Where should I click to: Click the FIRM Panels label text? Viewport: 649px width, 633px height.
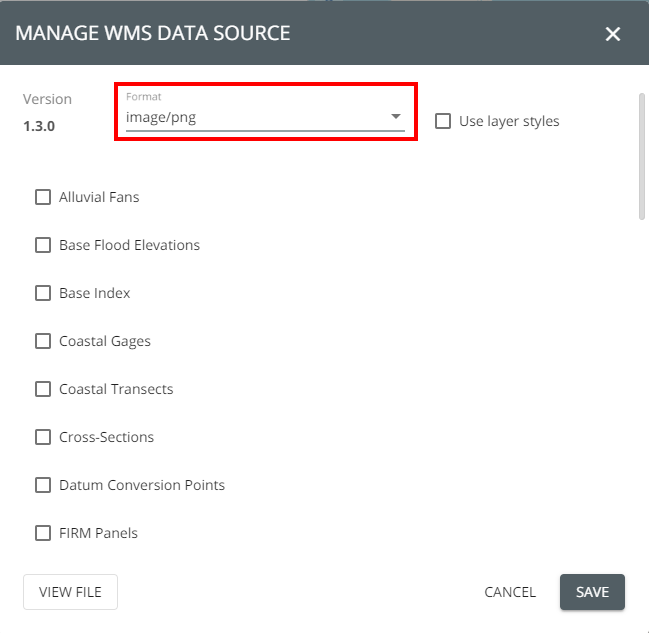coord(98,533)
